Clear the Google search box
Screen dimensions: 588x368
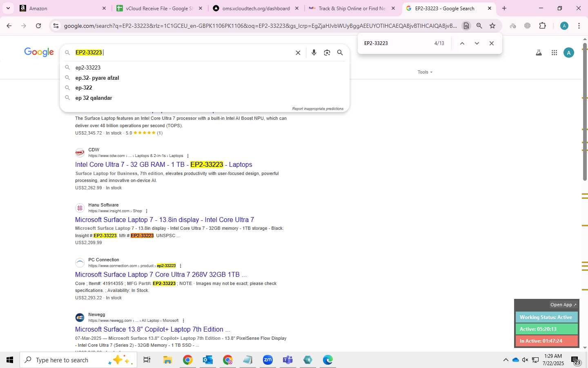(298, 53)
